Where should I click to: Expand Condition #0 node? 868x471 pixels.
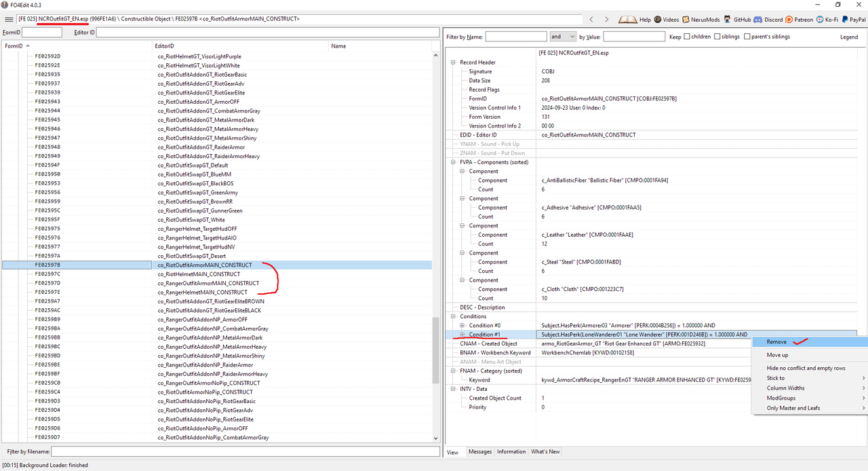point(462,325)
